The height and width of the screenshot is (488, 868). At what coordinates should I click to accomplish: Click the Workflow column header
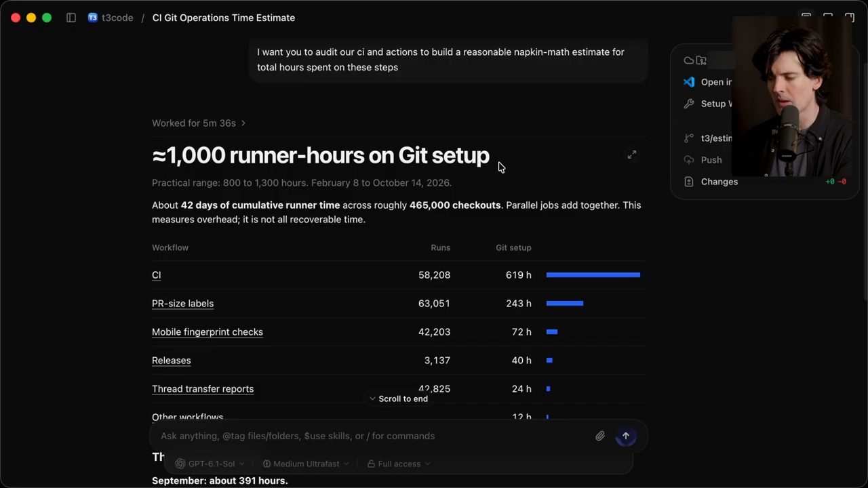(170, 247)
